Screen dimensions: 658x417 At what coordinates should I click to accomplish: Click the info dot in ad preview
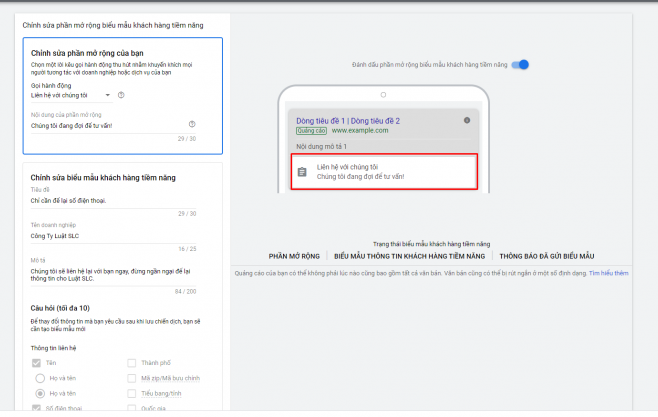(467, 120)
